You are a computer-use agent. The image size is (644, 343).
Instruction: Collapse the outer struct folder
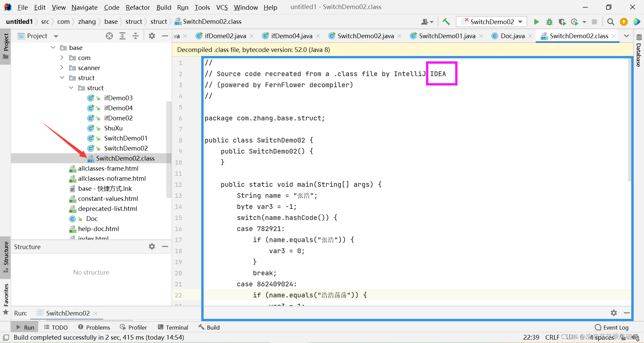coord(62,78)
